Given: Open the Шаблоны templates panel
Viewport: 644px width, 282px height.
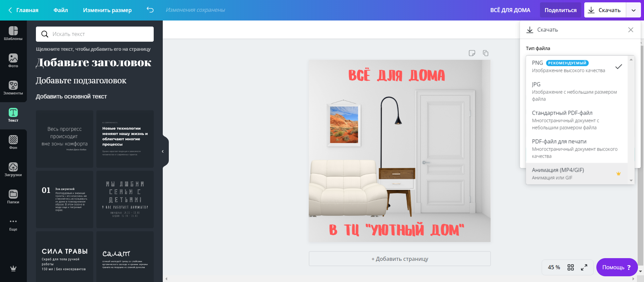Looking at the screenshot, I should coord(13,34).
